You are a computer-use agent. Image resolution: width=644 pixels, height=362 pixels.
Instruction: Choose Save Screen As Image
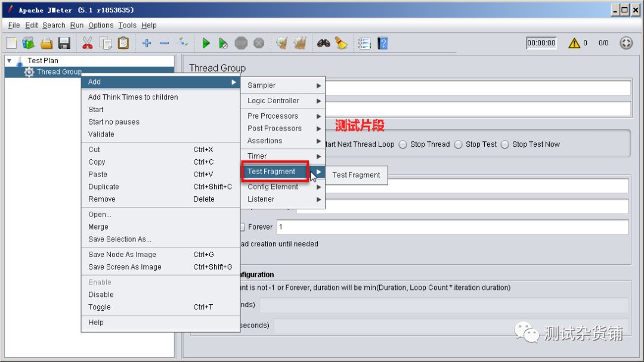click(160, 267)
